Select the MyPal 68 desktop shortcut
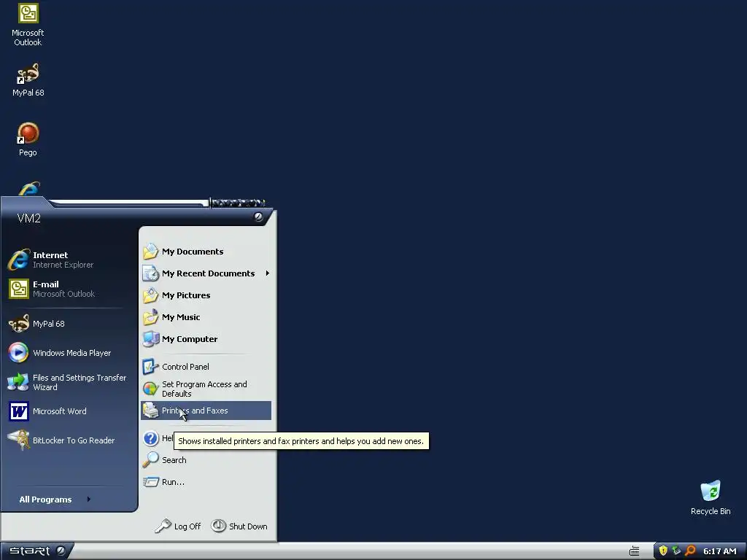 (28, 79)
